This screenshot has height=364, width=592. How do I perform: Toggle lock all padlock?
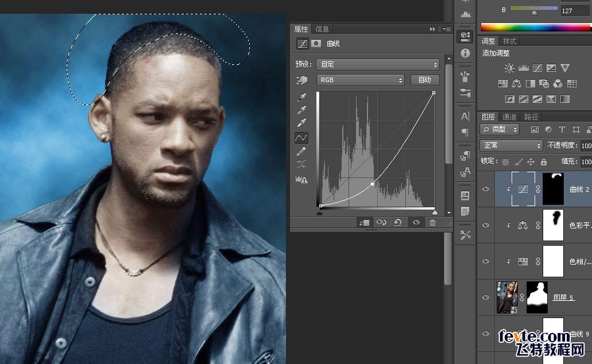tap(544, 161)
